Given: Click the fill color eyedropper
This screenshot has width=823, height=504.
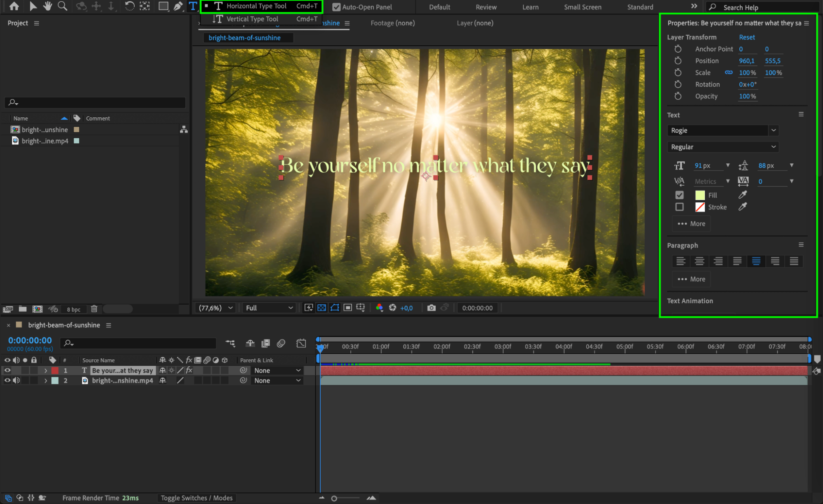Looking at the screenshot, I should [x=742, y=195].
